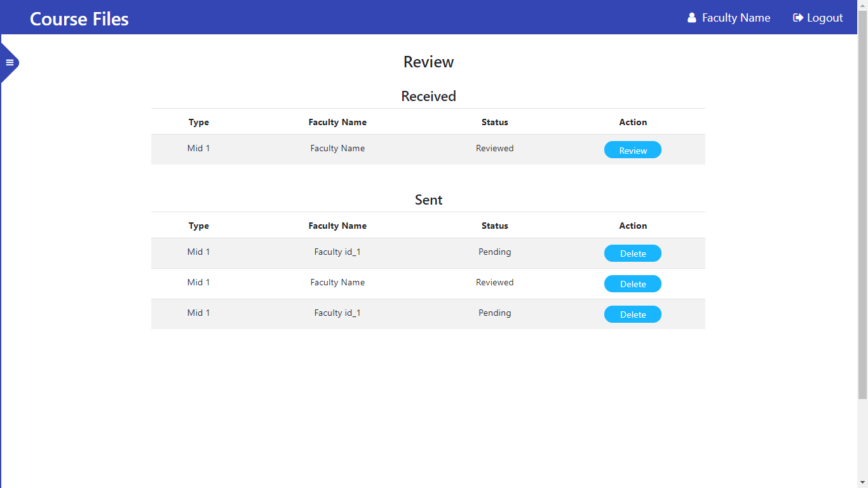The height and width of the screenshot is (488, 868).
Task: Select the Logout link
Action: pyautogui.click(x=818, y=18)
